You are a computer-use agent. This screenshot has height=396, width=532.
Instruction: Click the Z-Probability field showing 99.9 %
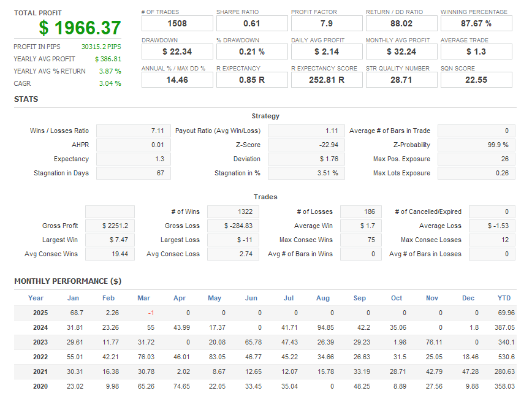point(476,145)
